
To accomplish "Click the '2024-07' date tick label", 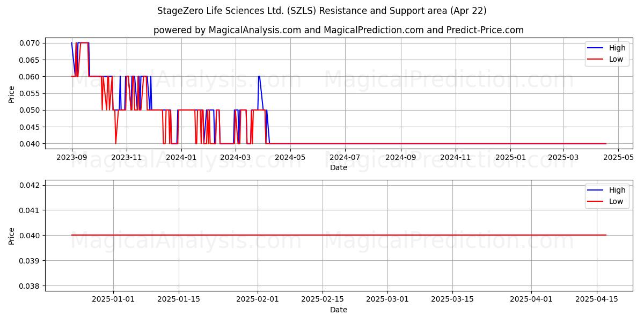I will tap(345, 157).
